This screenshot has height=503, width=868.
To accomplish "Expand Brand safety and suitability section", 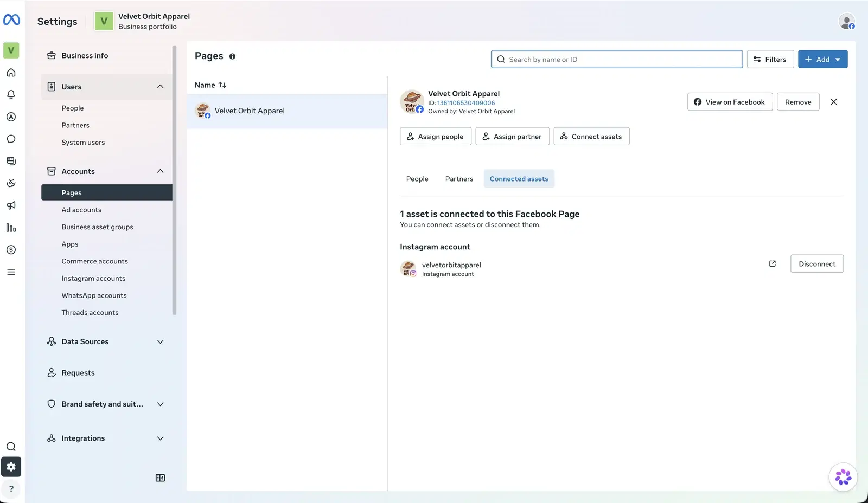I will pyautogui.click(x=160, y=404).
